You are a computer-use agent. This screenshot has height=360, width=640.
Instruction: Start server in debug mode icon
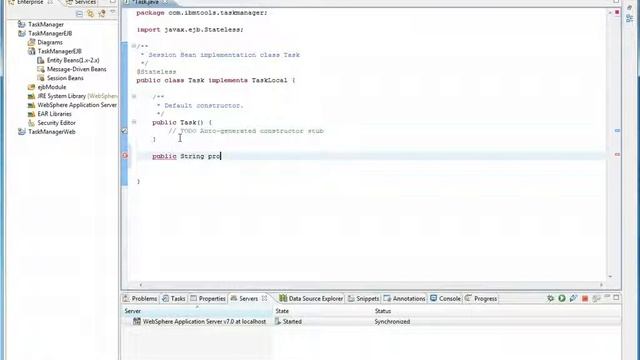(550, 298)
